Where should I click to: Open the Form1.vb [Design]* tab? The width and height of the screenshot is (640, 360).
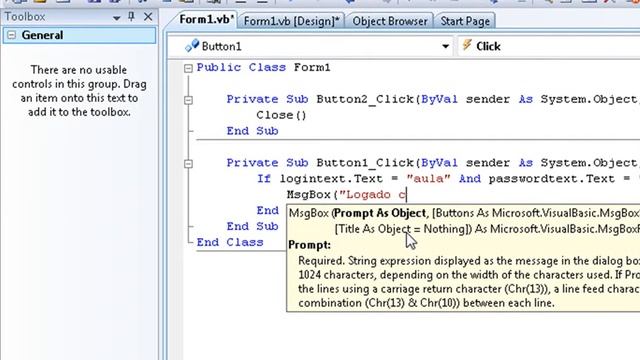pyautogui.click(x=291, y=21)
